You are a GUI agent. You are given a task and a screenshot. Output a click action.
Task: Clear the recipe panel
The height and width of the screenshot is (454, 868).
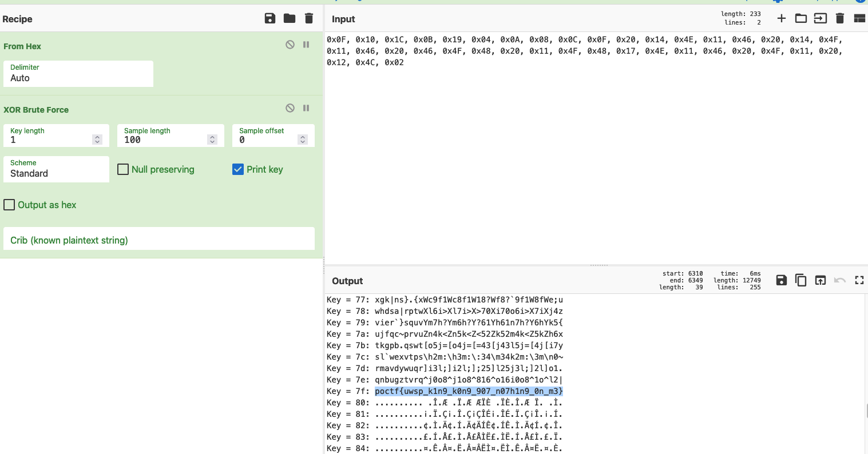coord(308,18)
